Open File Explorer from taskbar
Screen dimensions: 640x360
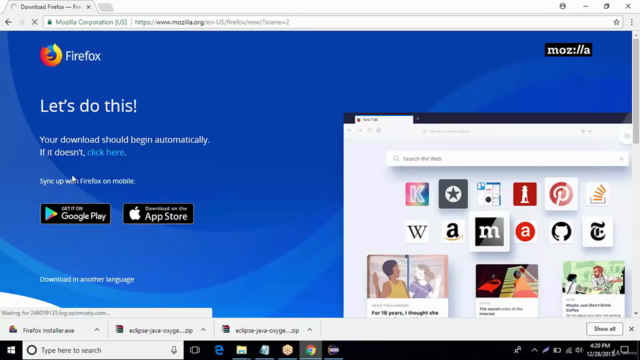point(242,350)
